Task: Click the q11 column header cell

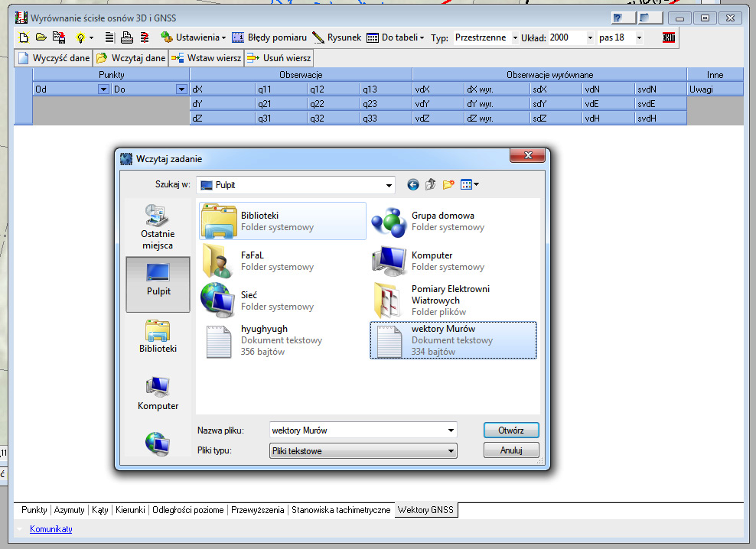Action: (x=281, y=89)
